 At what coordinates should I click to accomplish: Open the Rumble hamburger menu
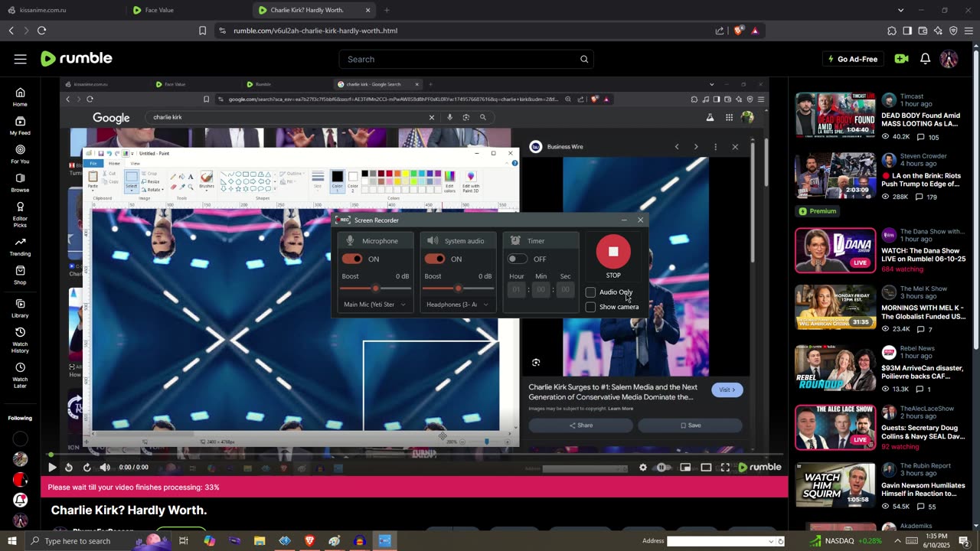click(x=20, y=59)
